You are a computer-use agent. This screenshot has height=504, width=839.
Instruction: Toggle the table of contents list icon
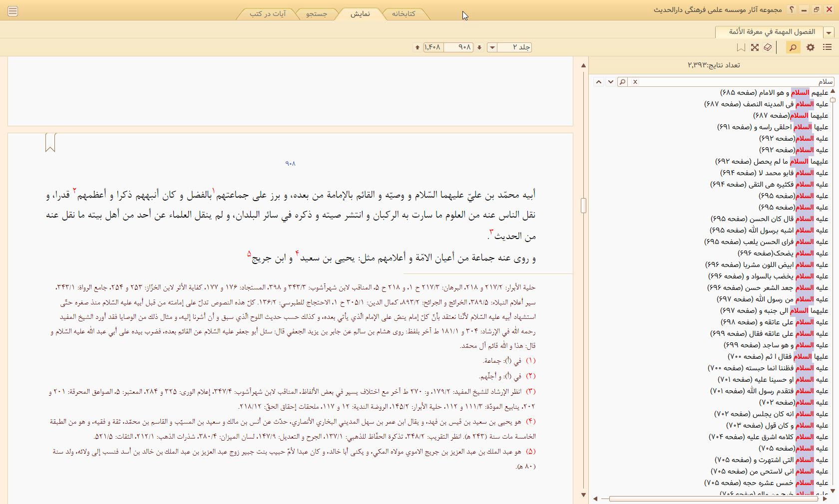pyautogui.click(x=828, y=47)
